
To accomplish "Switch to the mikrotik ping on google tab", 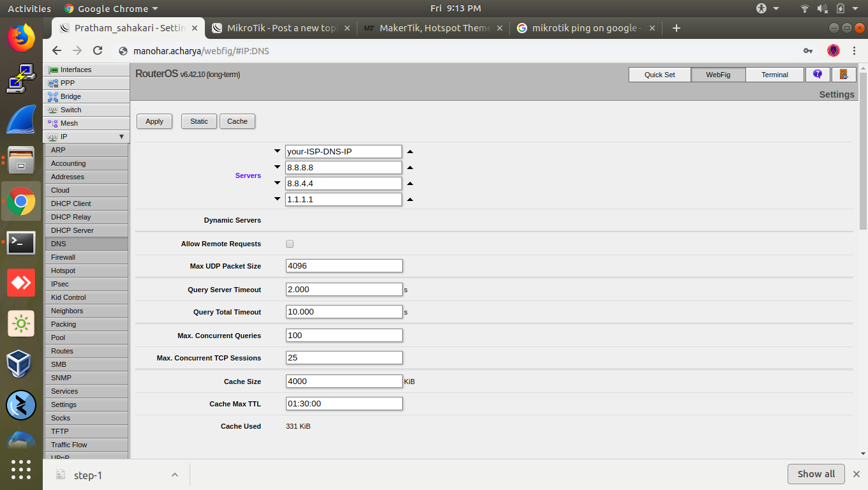I will coord(586,28).
